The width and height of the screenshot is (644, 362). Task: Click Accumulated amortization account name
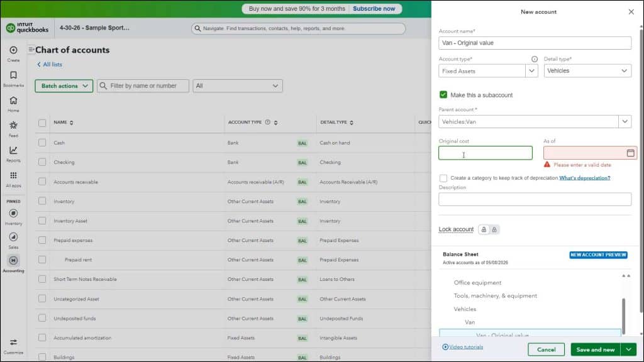82,337
